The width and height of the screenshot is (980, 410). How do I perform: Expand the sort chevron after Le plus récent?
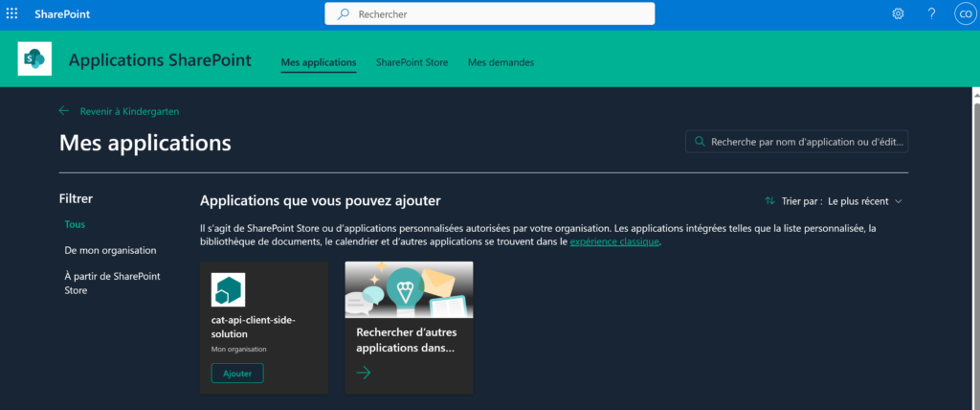coord(899,201)
